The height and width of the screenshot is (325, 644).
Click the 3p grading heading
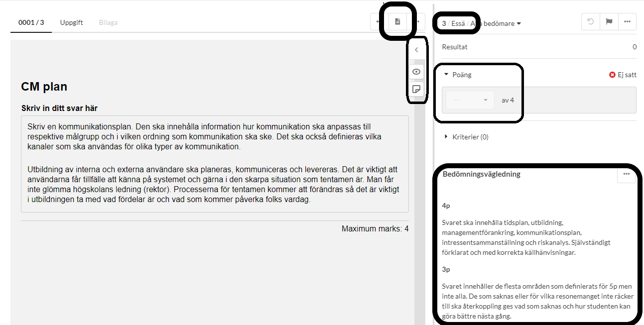pos(446,269)
